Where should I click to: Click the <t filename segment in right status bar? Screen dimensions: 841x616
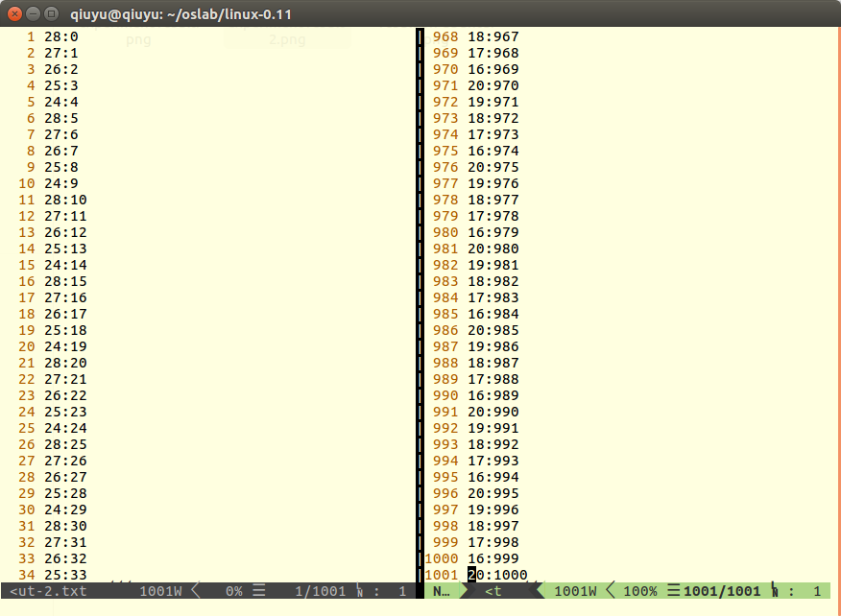pos(493,591)
